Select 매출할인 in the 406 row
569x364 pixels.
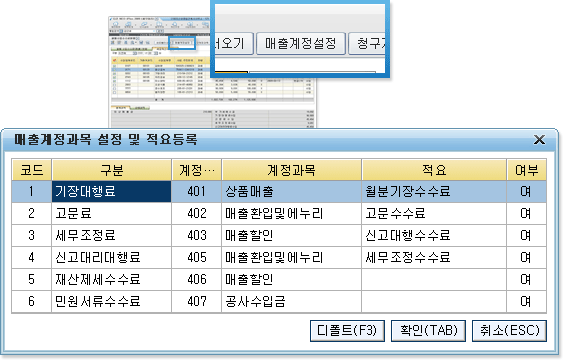click(x=291, y=279)
